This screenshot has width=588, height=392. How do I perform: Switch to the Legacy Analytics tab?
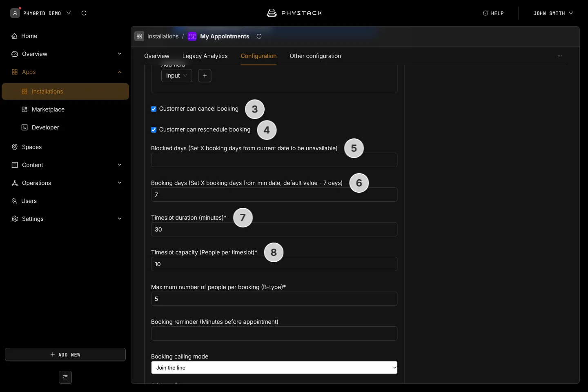pyautogui.click(x=205, y=56)
